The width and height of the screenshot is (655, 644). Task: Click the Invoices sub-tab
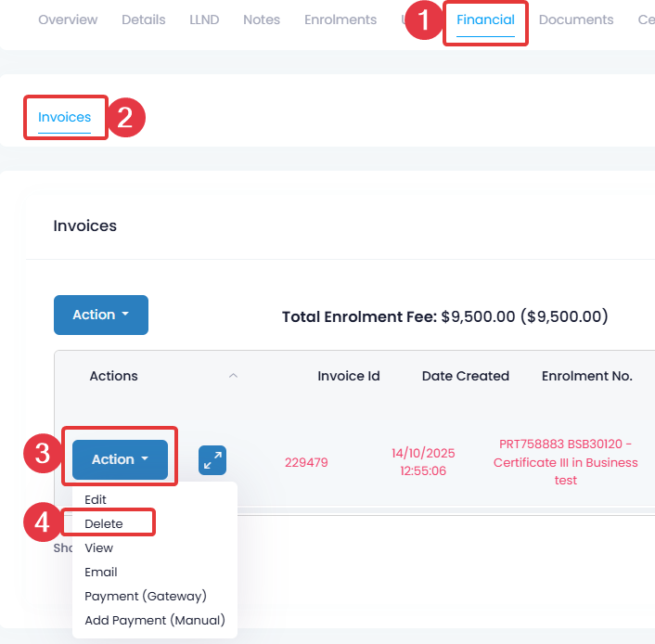(x=65, y=117)
